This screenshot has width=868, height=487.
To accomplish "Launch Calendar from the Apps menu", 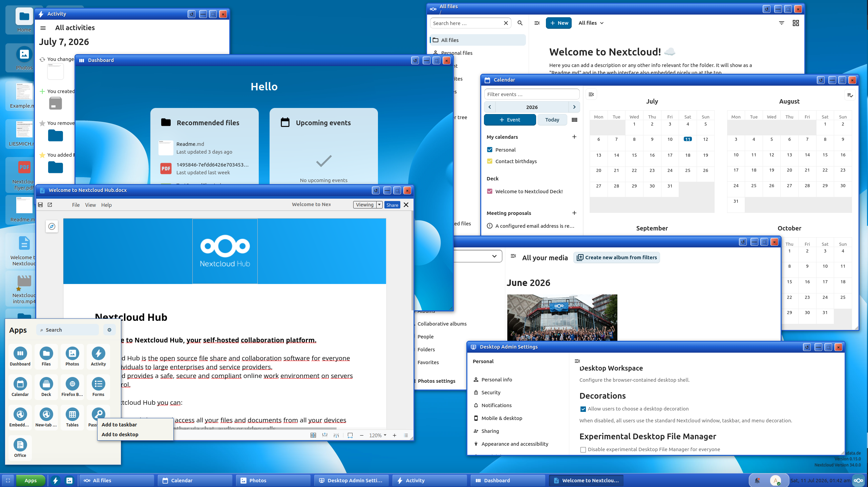I will (x=20, y=387).
